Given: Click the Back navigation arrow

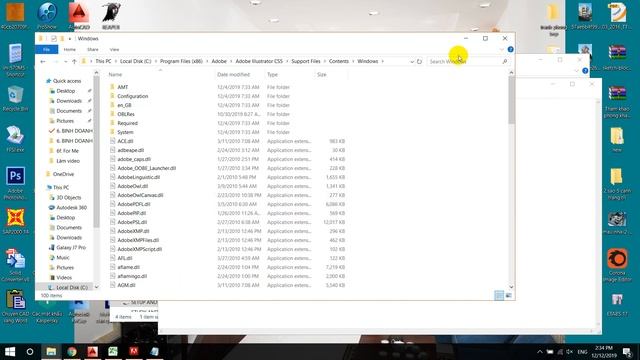Looking at the screenshot, I should click(x=43, y=61).
